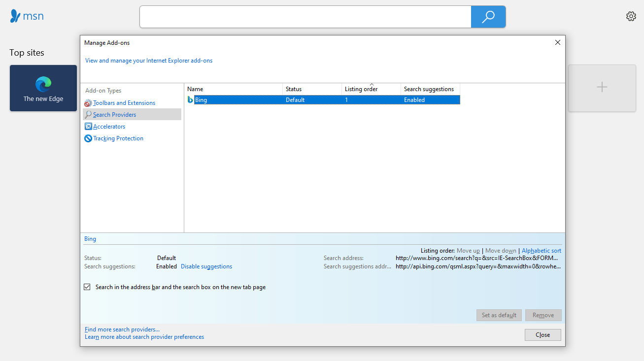Select Toolbars and Extensions add-on type
644x361 pixels.
coord(124,103)
